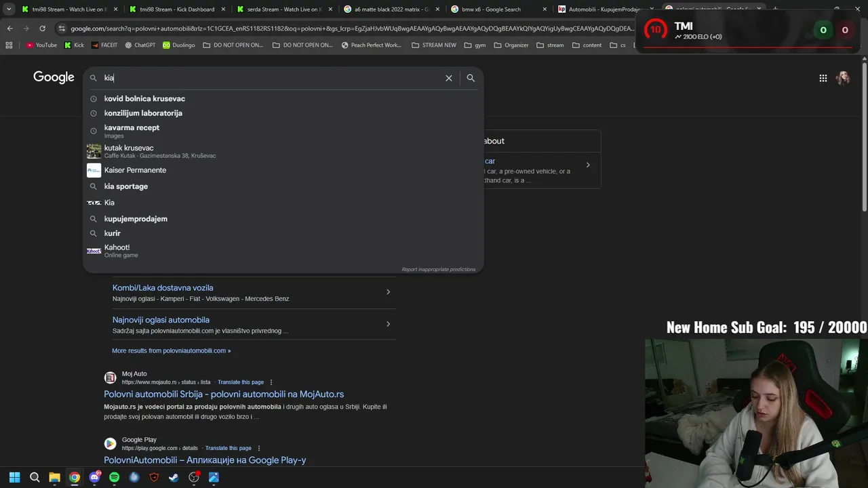Open the FACEIT client taskbar icon
The width and height of the screenshot is (868, 488).
click(154, 477)
